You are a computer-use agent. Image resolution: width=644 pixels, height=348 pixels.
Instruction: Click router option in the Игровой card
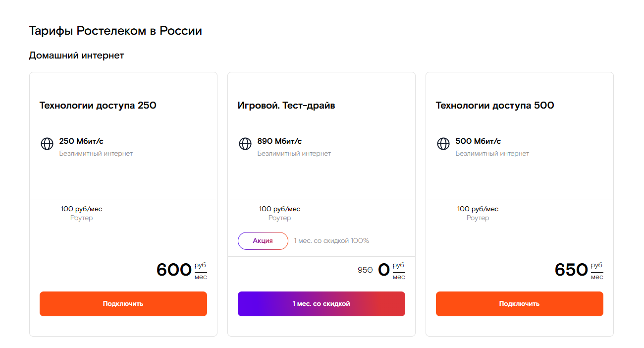(279, 213)
